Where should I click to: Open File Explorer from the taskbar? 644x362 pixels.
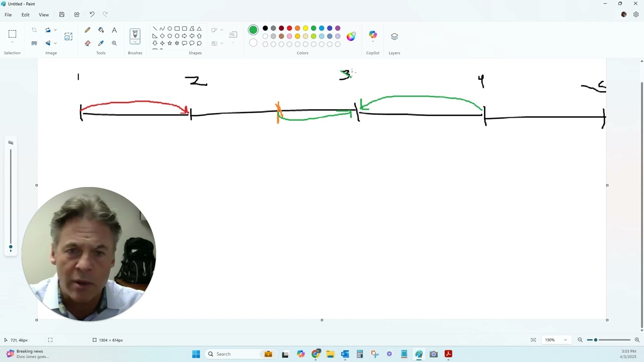[330, 354]
